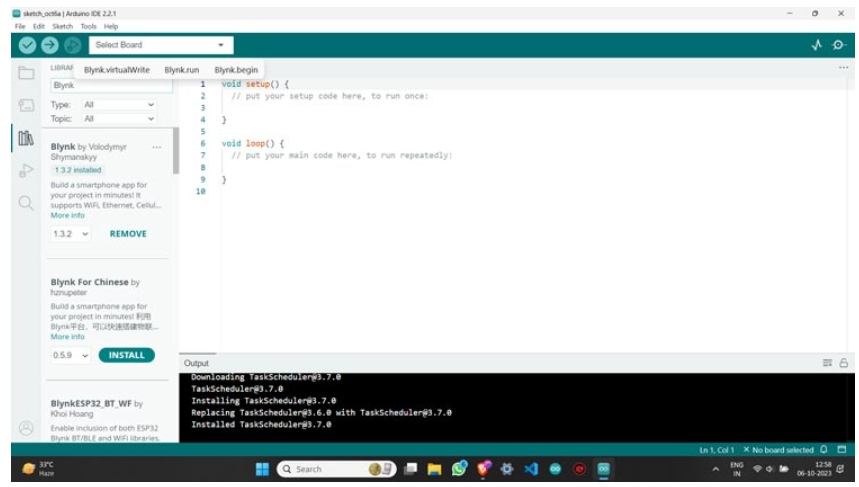
Task: Open the Serial Monitor icon
Action: tap(839, 45)
